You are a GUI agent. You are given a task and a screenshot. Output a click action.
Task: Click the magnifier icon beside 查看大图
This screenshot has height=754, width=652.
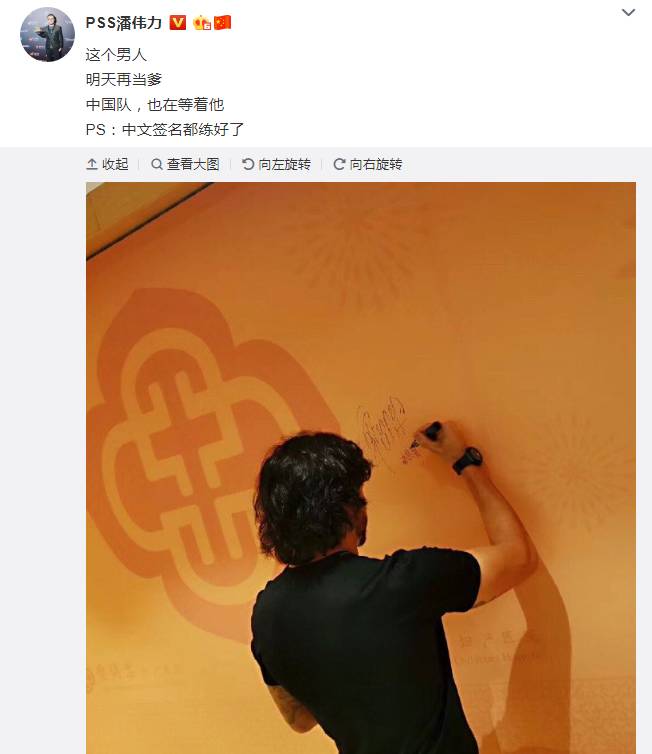pyautogui.click(x=157, y=164)
